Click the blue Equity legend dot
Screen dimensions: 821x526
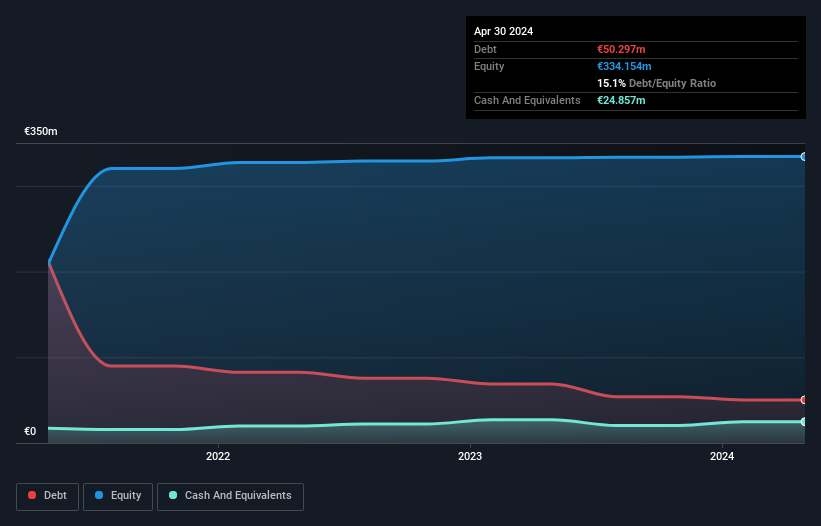click(99, 495)
